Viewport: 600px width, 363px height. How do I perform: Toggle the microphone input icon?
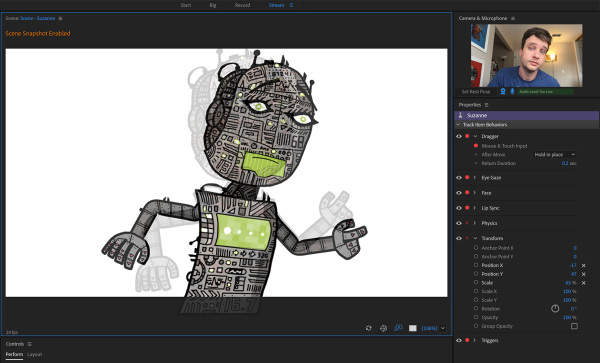(x=512, y=91)
